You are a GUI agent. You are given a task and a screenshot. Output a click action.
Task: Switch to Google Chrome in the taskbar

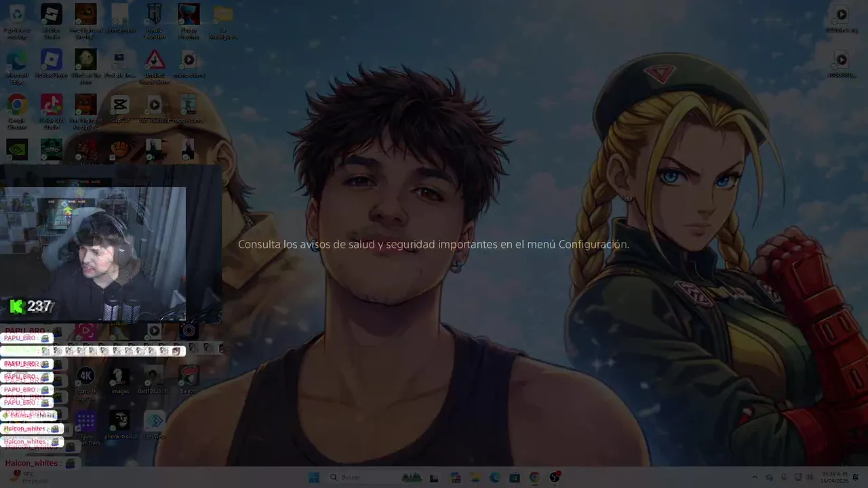tap(534, 477)
